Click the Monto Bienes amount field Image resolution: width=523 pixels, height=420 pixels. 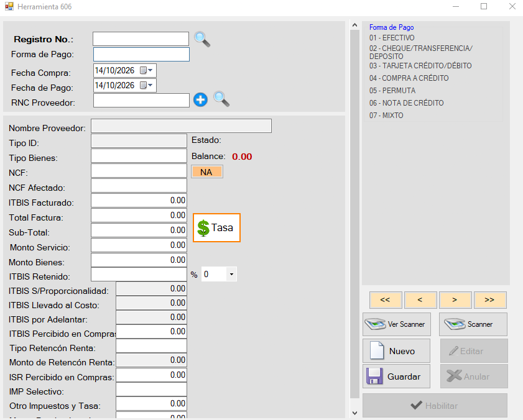139,260
